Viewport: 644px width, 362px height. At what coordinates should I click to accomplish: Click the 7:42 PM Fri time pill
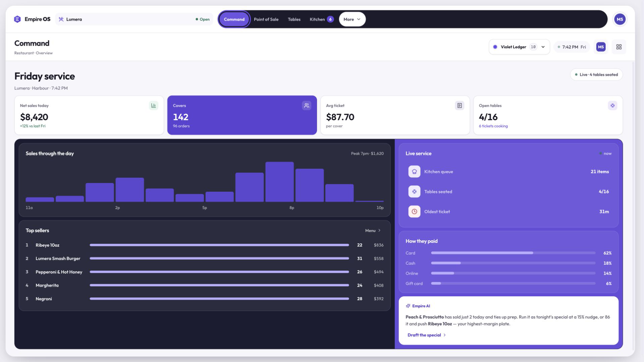pos(572,47)
